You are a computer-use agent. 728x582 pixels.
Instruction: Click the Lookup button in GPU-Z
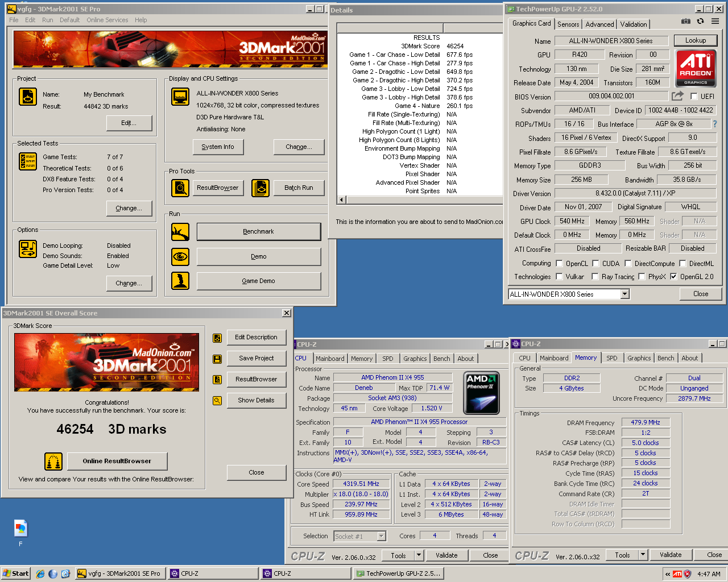click(x=696, y=40)
